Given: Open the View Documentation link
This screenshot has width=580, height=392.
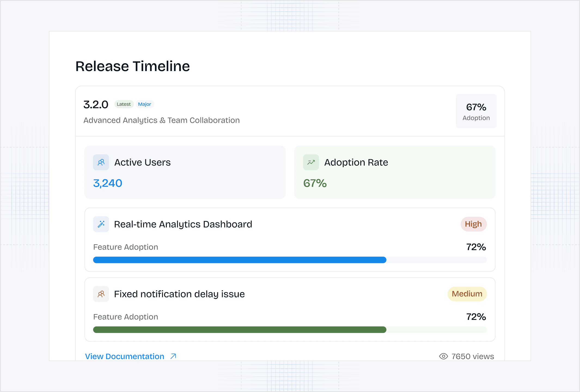Looking at the screenshot, I should 125,356.
